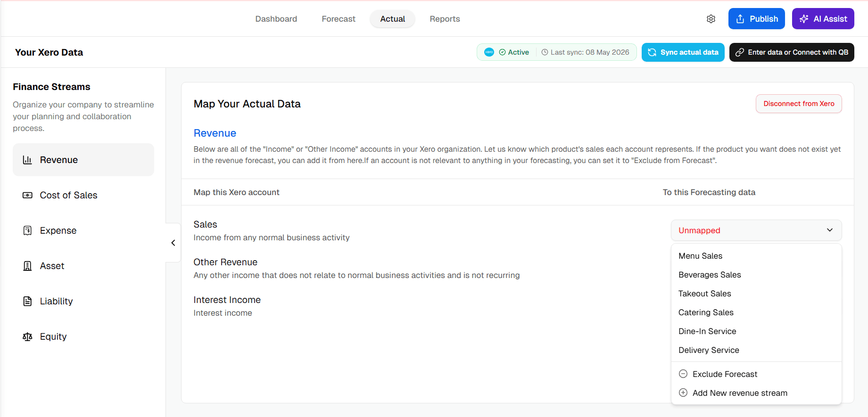
Task: Choose Takeout Sales option
Action: click(756, 294)
